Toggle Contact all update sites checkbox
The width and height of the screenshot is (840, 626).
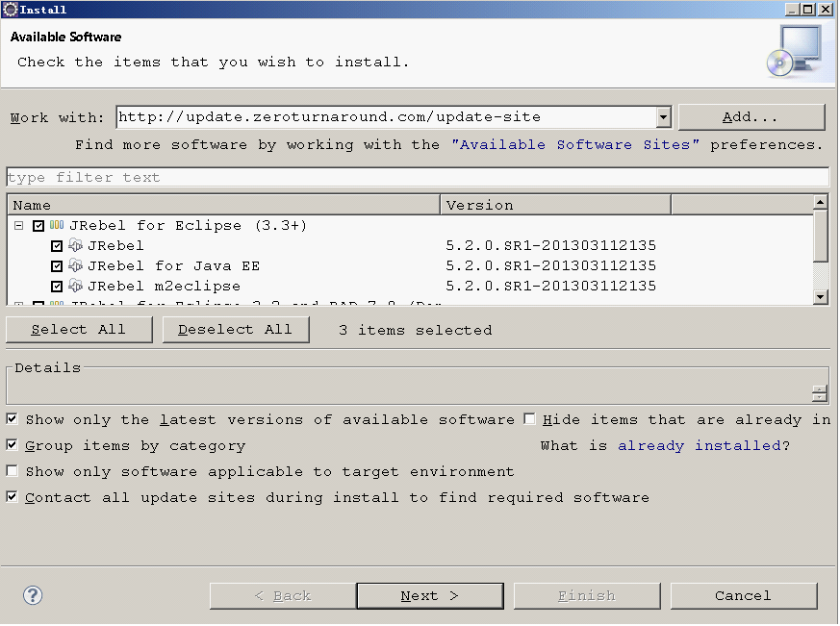12,497
